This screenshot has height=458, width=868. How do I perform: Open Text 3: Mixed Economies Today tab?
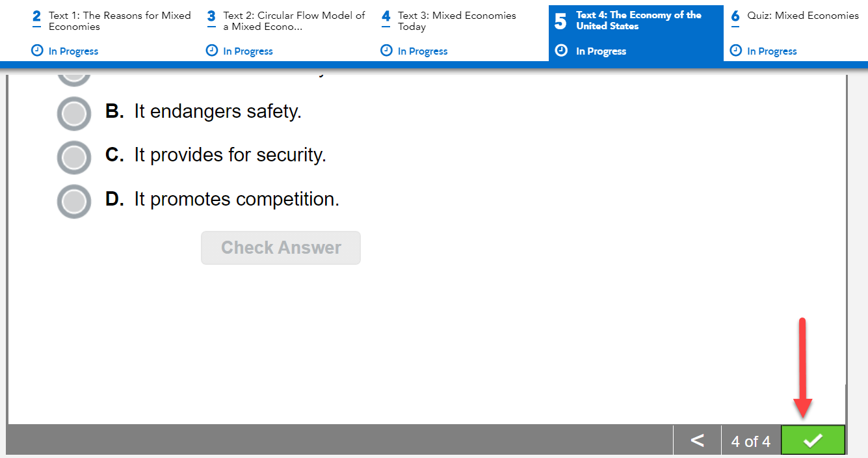coord(456,21)
